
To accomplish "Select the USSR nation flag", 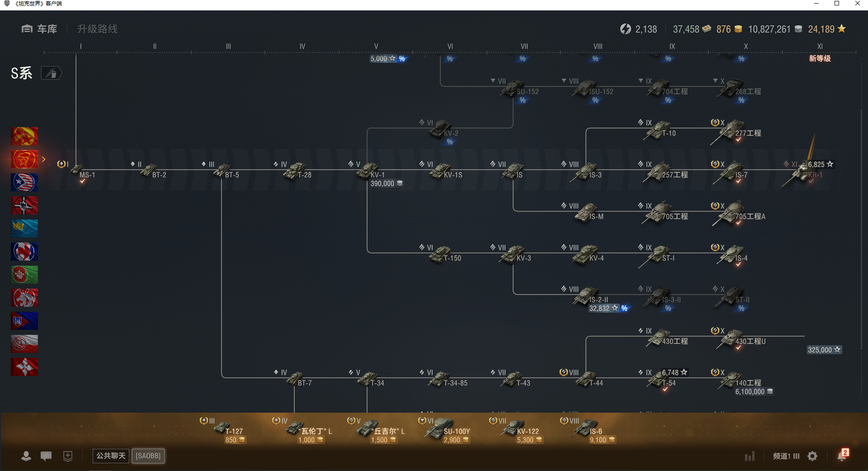I will (24, 159).
